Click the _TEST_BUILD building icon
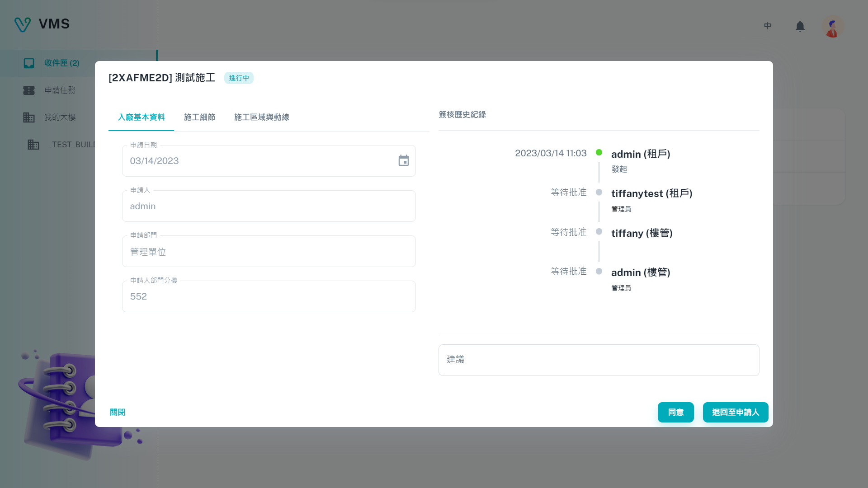 [33, 145]
